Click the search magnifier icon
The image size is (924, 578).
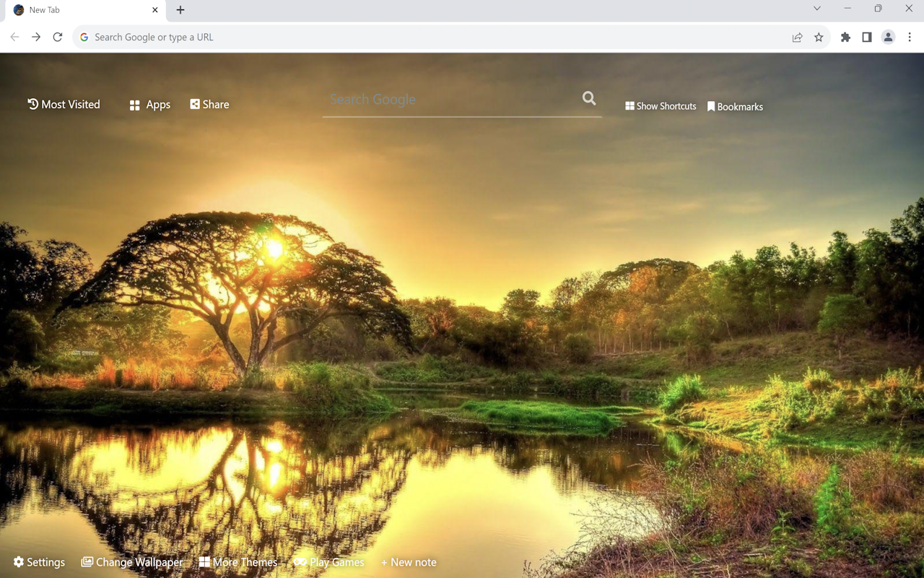point(588,99)
